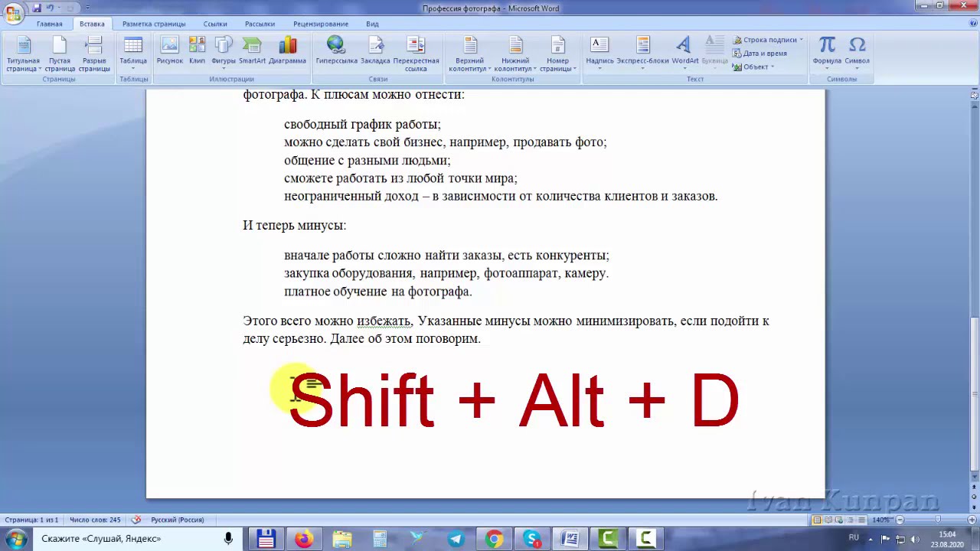Open Telegram from the taskbar
This screenshot has height=551, width=980.
(x=456, y=540)
